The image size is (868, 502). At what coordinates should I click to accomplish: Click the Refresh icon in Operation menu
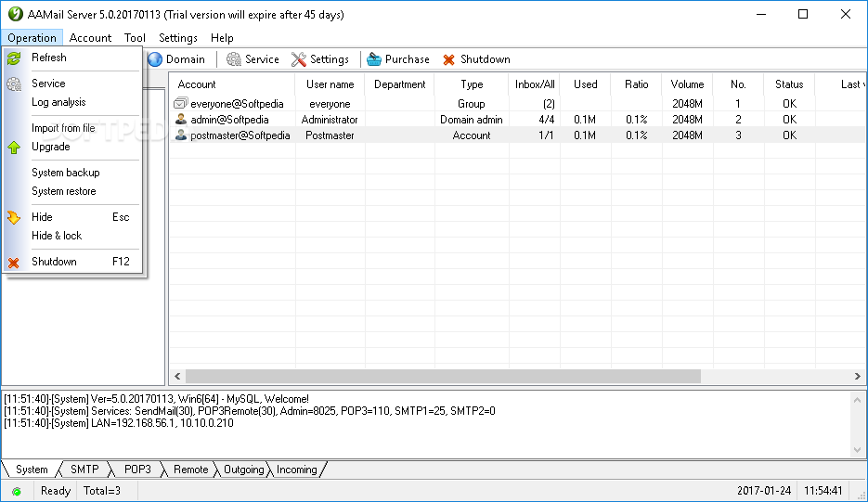[x=14, y=58]
